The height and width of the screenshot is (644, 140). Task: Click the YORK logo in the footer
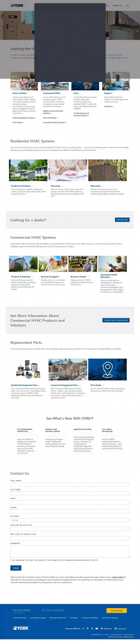tap(21, 628)
